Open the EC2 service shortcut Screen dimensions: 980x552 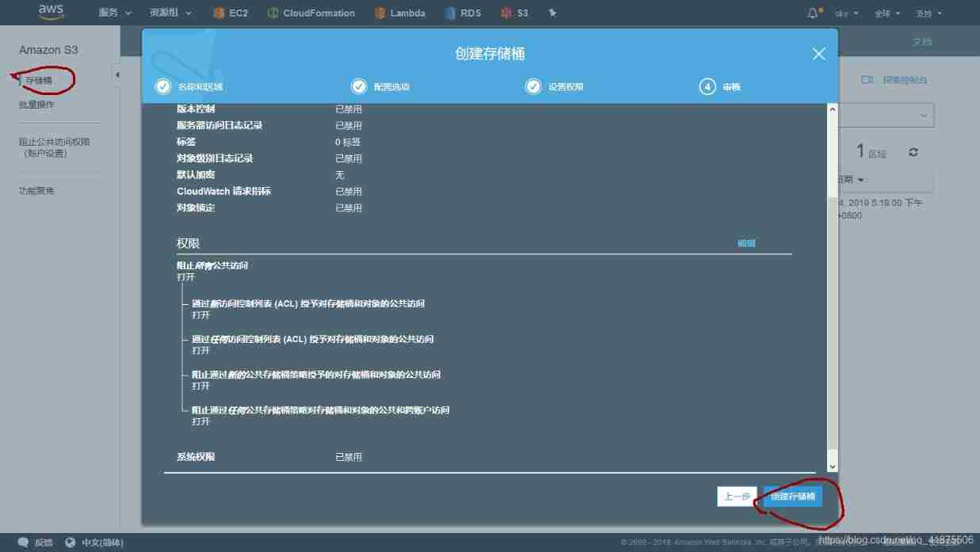(231, 13)
